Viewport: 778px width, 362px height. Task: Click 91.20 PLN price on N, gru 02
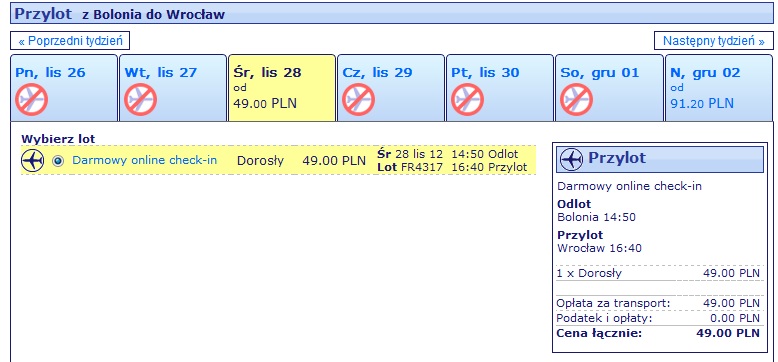(x=702, y=104)
